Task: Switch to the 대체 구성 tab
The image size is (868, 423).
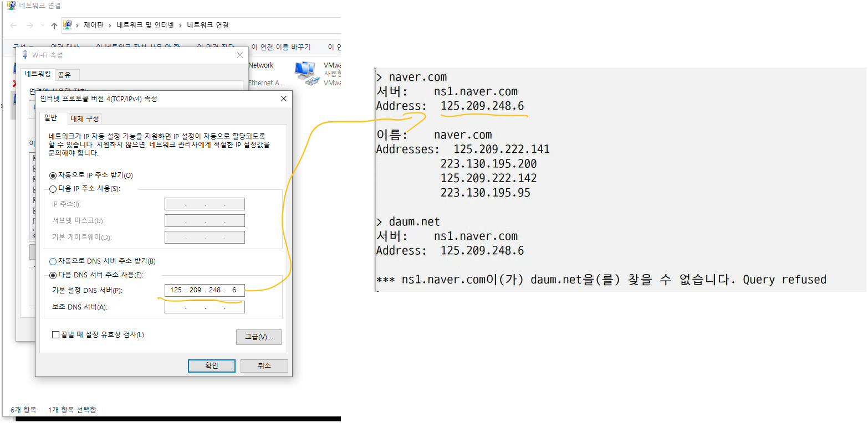Action: tap(85, 118)
